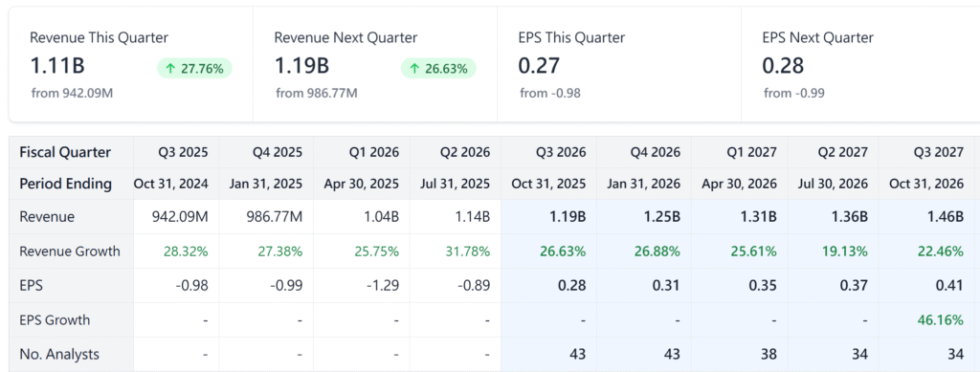Click the 26.63% next quarter growth badge
This screenshot has width=980, height=372.
point(438,68)
